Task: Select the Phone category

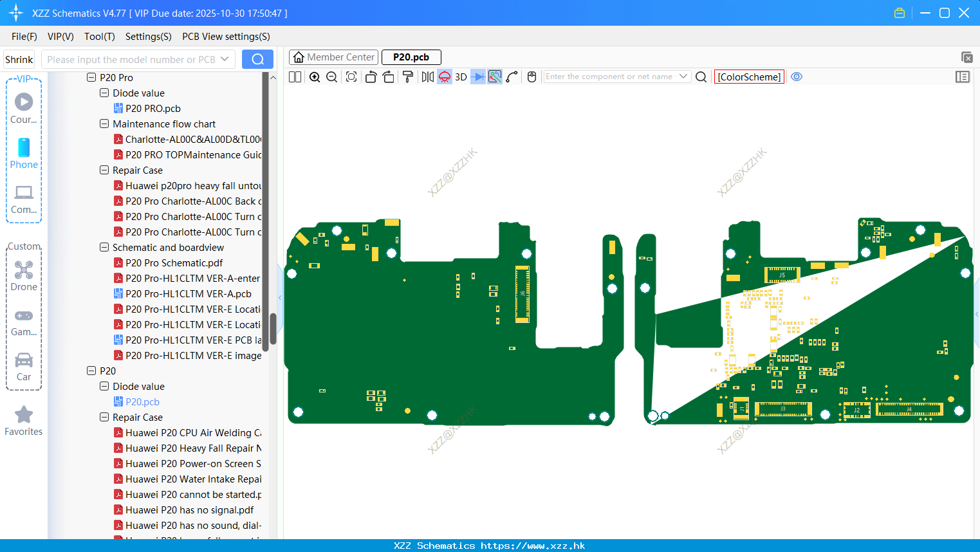Action: coord(24,153)
